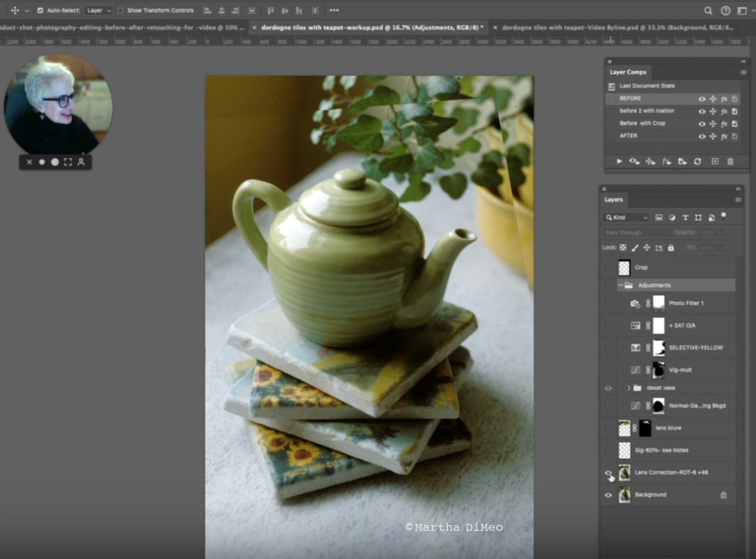
Task: Filter layers by adjustment layers icon
Action: tap(672, 217)
